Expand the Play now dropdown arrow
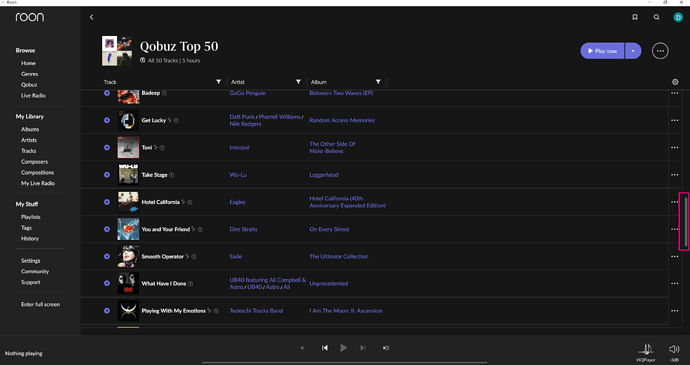Image resolution: width=690 pixels, height=365 pixels. pyautogui.click(x=633, y=51)
